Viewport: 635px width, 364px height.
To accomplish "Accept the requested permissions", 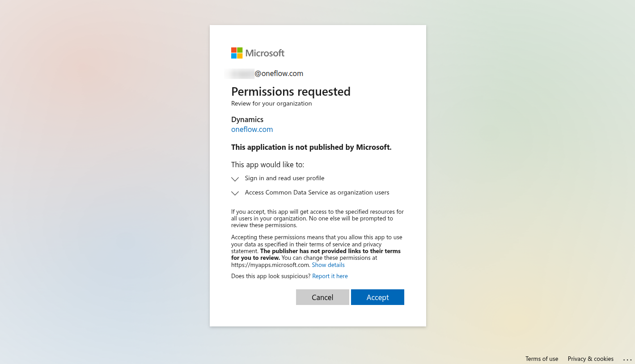I will click(x=377, y=297).
